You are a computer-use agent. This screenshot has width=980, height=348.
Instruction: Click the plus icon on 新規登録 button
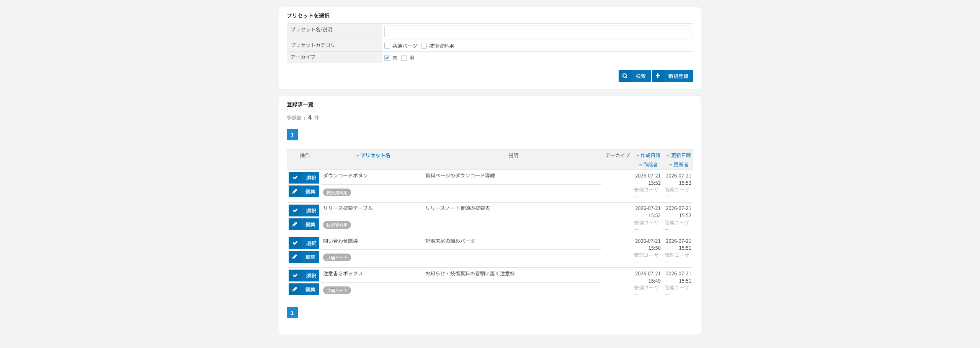click(x=658, y=76)
